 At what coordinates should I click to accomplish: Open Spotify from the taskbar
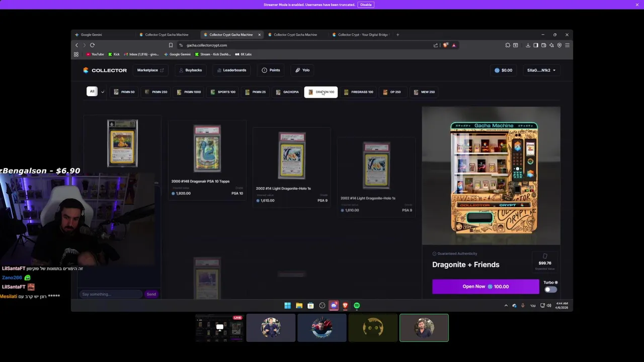coord(357,306)
